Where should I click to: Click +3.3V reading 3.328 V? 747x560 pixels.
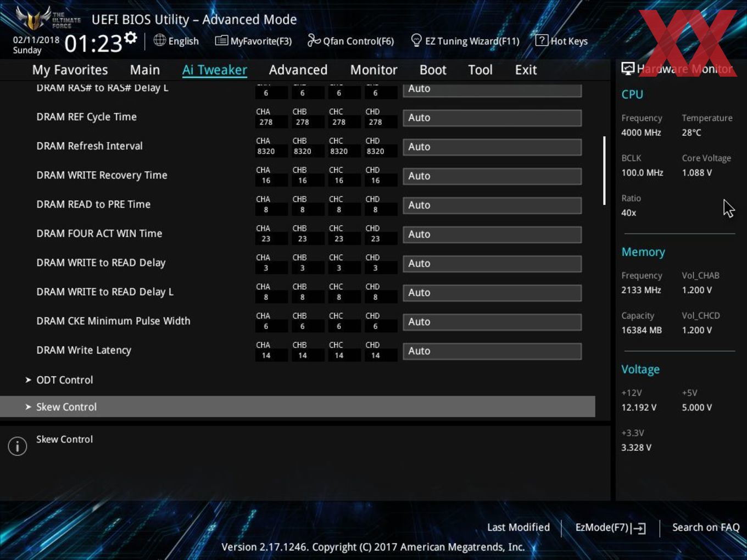(x=636, y=448)
